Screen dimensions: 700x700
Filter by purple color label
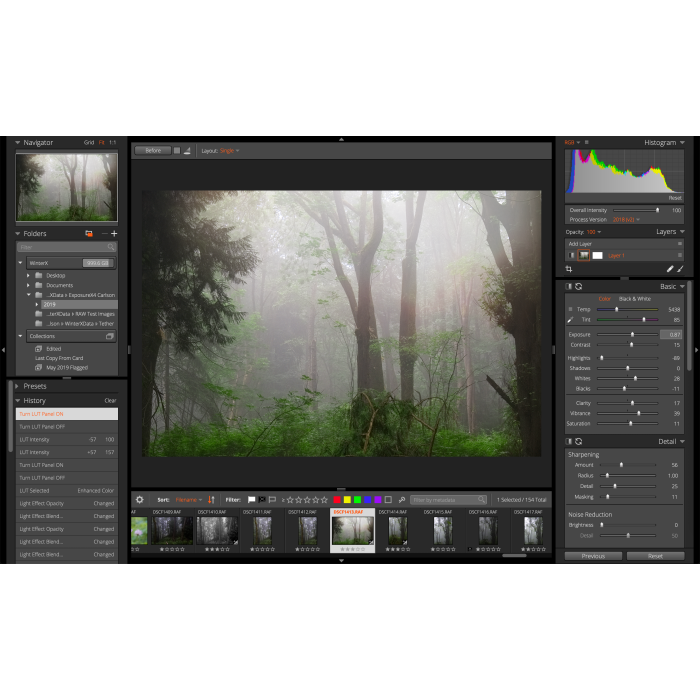pyautogui.click(x=378, y=500)
